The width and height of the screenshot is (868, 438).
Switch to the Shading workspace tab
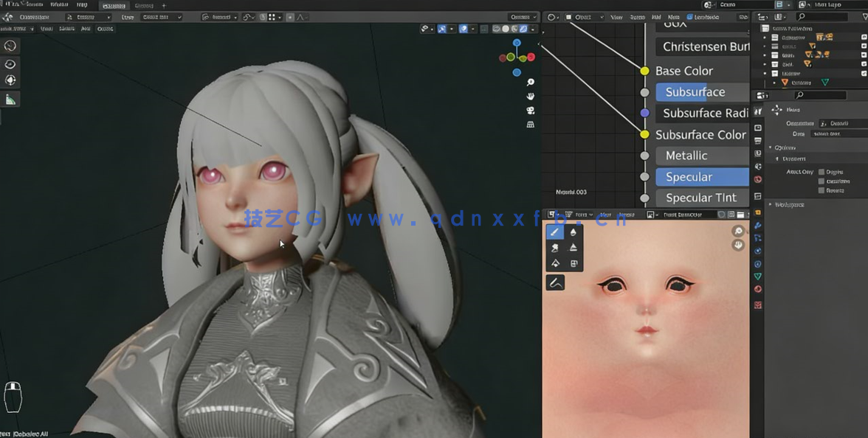[x=113, y=4]
